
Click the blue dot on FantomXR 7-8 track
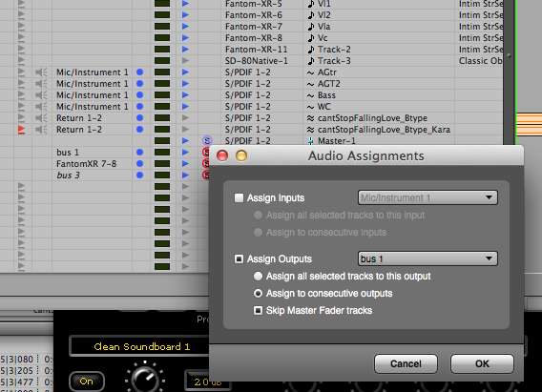click(x=139, y=163)
